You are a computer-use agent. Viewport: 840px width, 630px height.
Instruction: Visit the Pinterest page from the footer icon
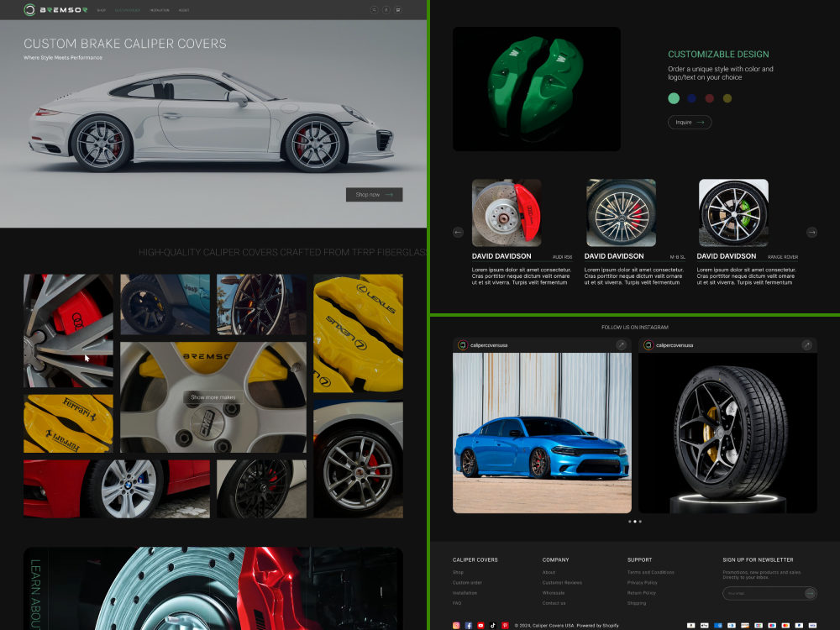point(505,625)
